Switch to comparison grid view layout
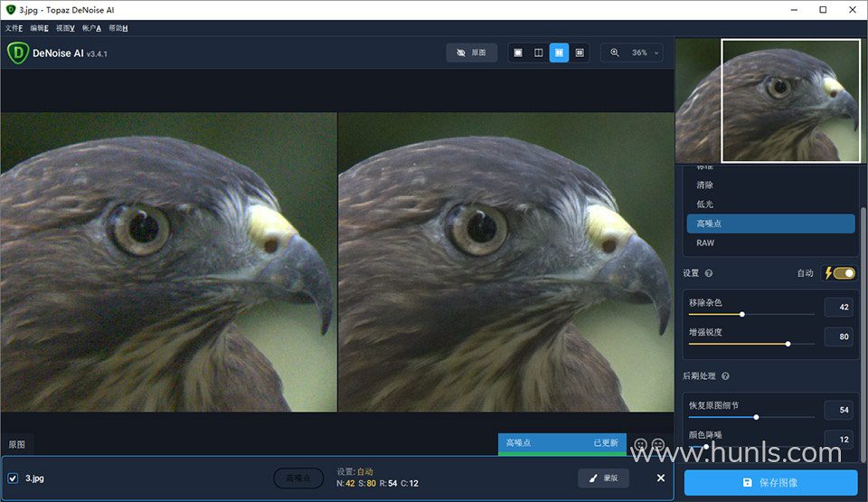 coord(580,52)
